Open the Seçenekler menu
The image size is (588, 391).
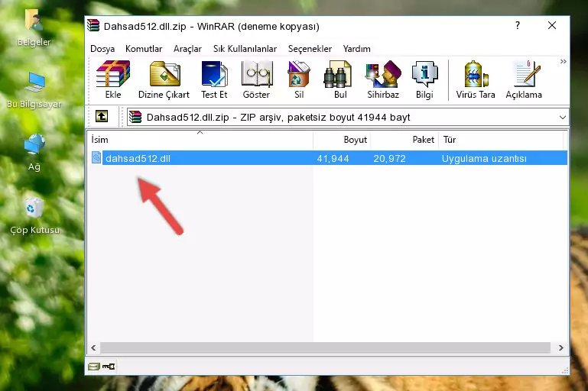pyautogui.click(x=310, y=49)
